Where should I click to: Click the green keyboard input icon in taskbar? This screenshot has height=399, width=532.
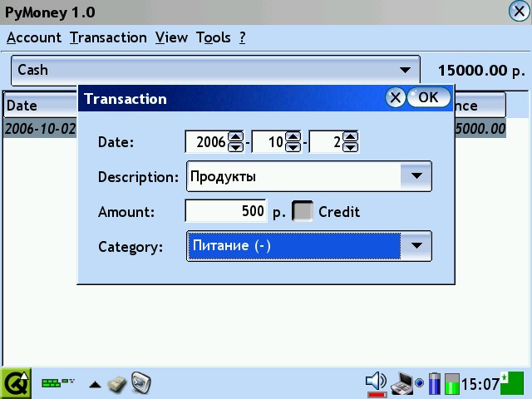[57, 382]
